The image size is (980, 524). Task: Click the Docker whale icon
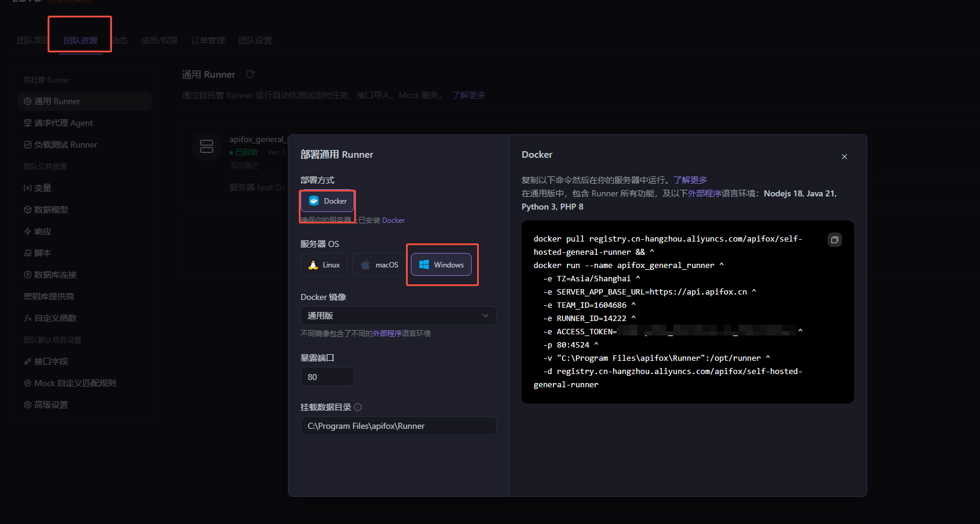coord(314,201)
